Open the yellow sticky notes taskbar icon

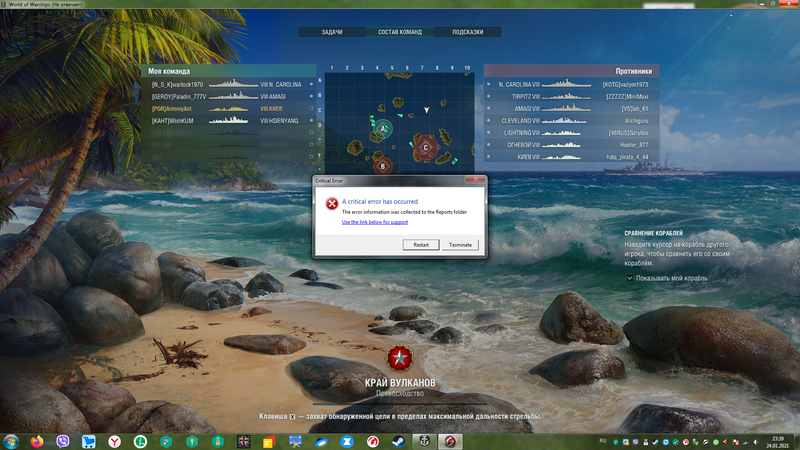269,441
